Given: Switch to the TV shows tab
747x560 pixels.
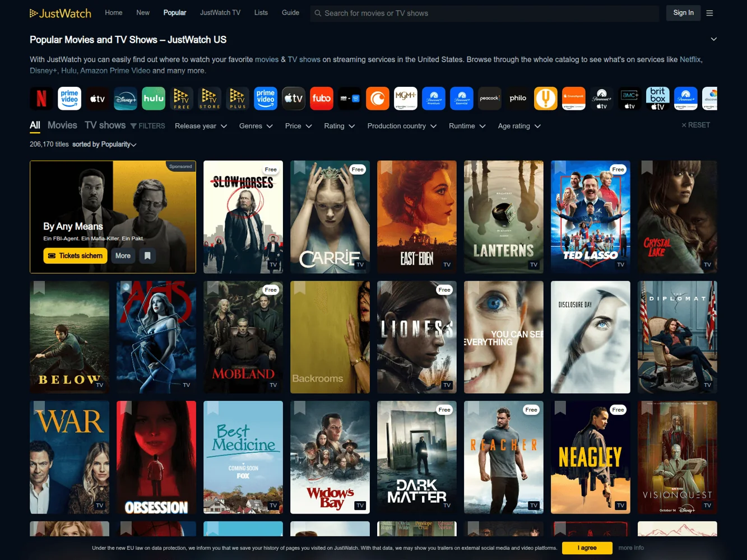Looking at the screenshot, I should coord(105,125).
